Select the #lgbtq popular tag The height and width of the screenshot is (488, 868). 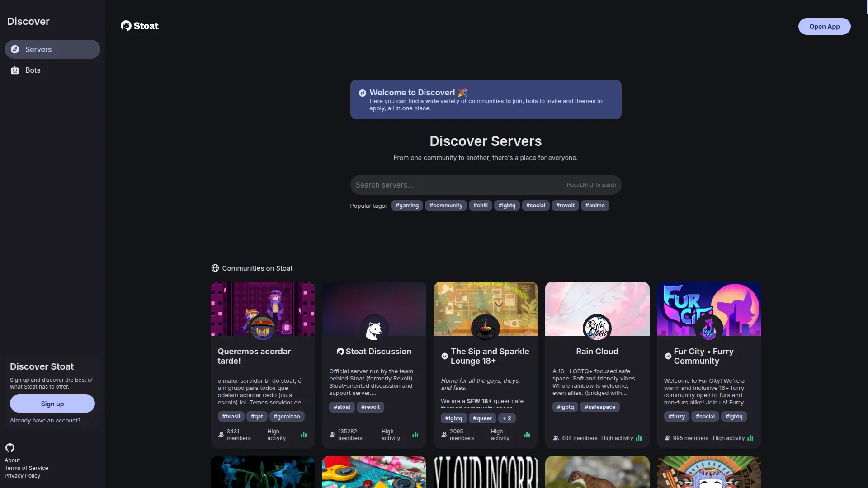point(507,206)
